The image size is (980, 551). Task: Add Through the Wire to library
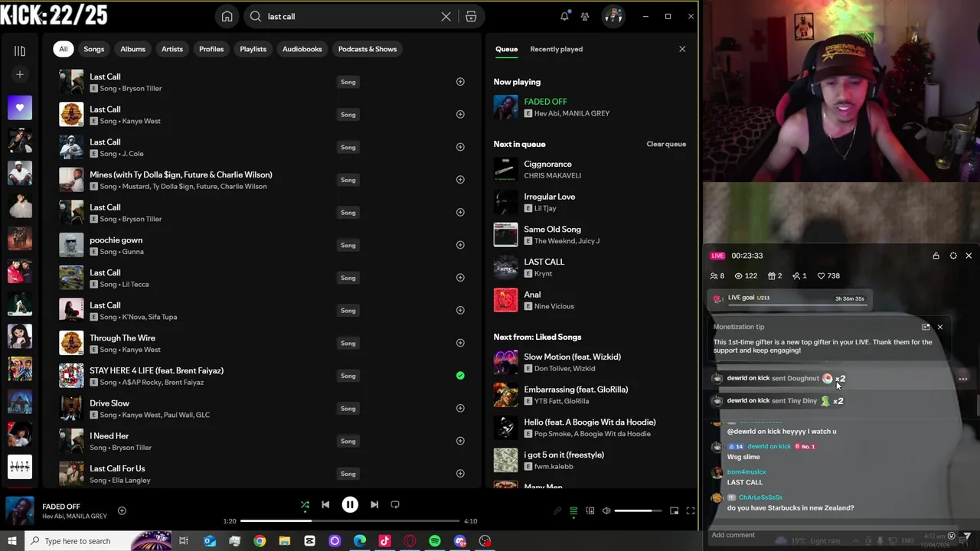460,343
